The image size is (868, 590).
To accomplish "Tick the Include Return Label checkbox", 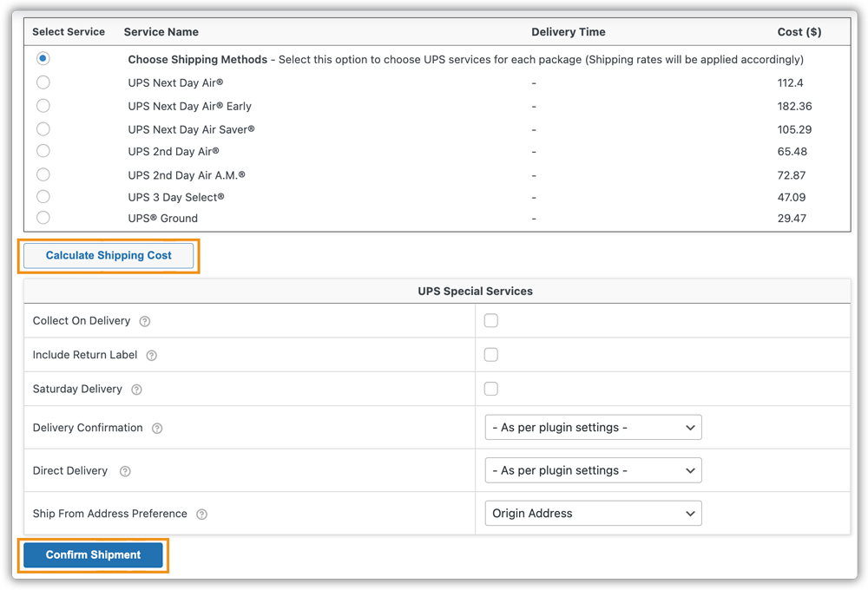I will pyautogui.click(x=491, y=355).
